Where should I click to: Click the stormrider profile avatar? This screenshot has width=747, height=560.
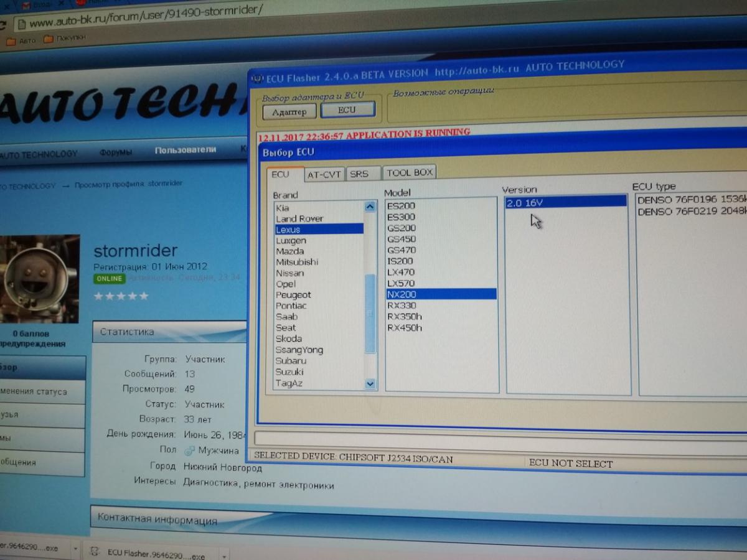pyautogui.click(x=39, y=278)
